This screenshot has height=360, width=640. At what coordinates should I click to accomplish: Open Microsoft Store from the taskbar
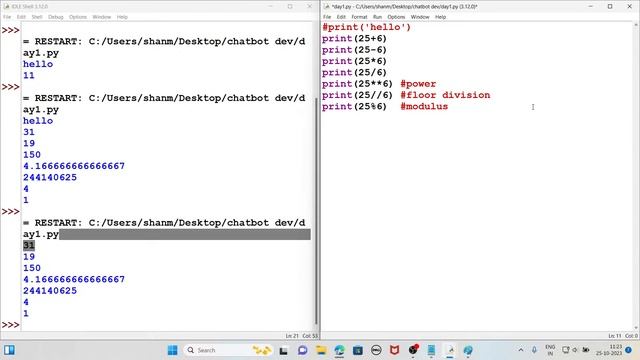click(358, 350)
